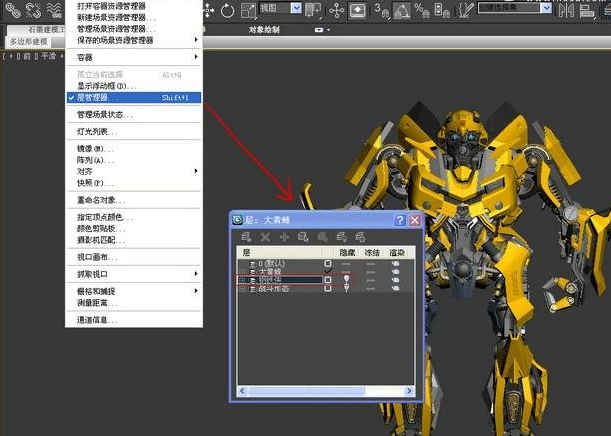Choose 视口画布 menu entry

(x=134, y=257)
